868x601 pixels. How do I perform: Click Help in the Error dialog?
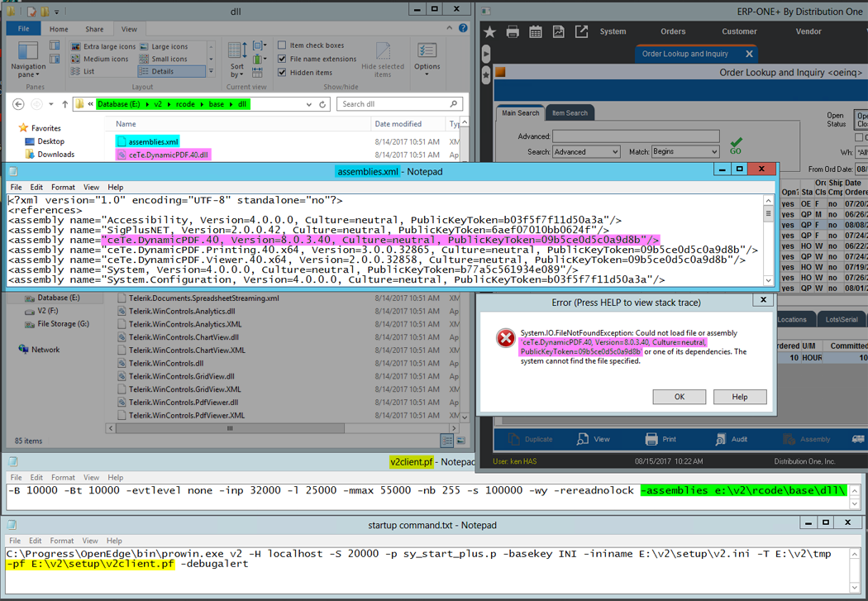click(x=740, y=397)
